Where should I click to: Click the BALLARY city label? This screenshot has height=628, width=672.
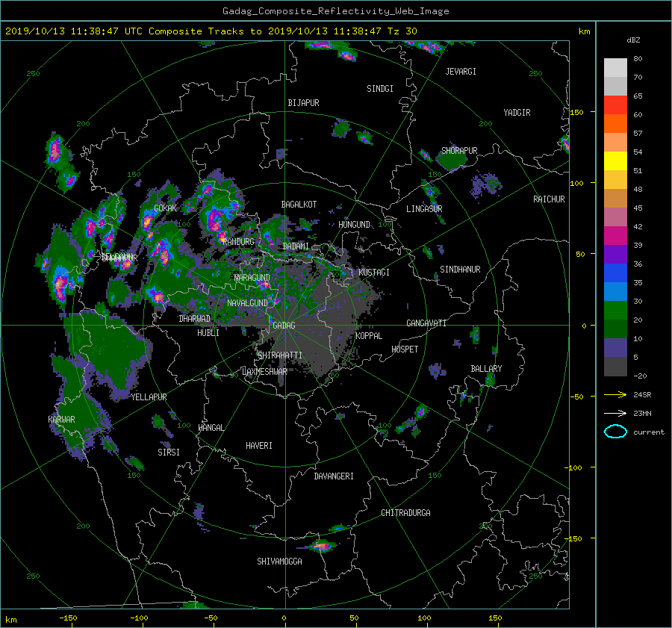[x=486, y=369]
